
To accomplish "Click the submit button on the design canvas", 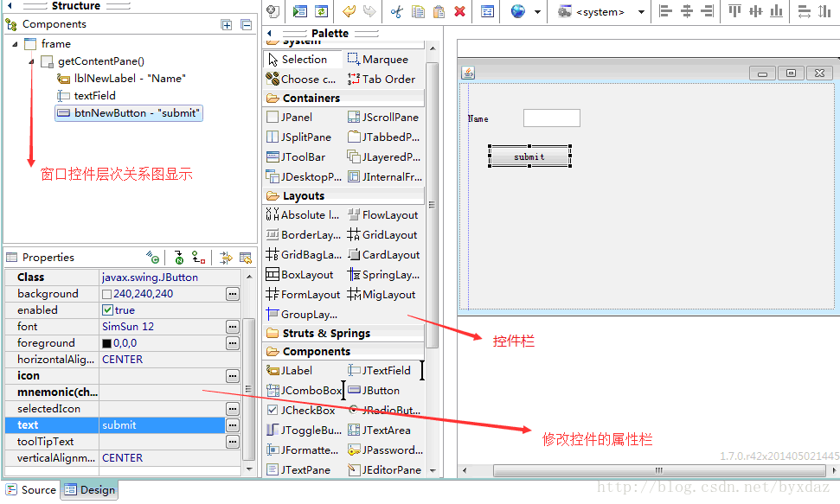I will pos(529,156).
